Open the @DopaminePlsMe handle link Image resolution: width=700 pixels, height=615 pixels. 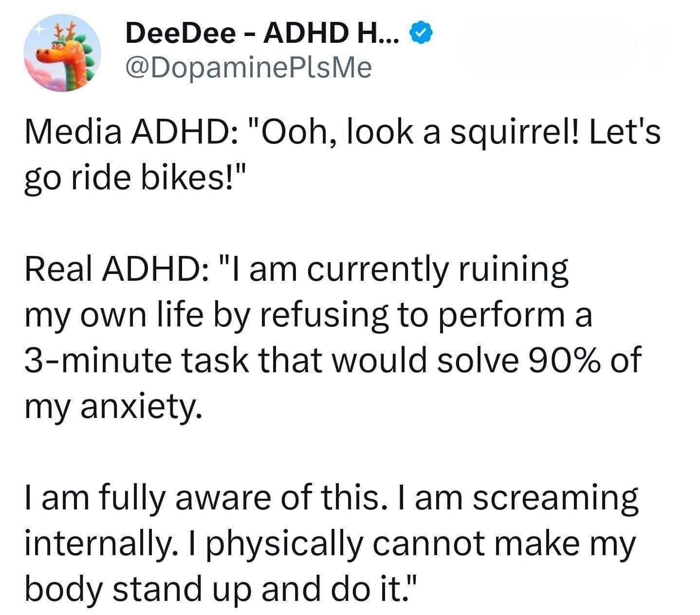point(248,68)
